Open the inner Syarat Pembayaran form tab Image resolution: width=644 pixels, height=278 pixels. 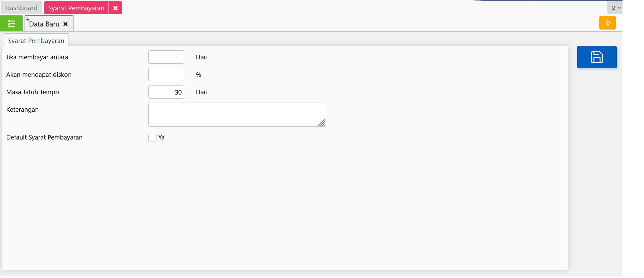coord(36,41)
